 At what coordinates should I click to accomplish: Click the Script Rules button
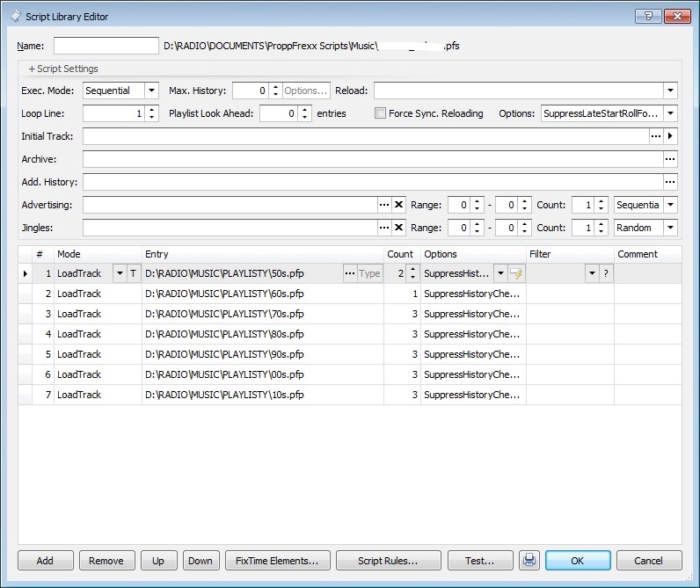point(388,561)
